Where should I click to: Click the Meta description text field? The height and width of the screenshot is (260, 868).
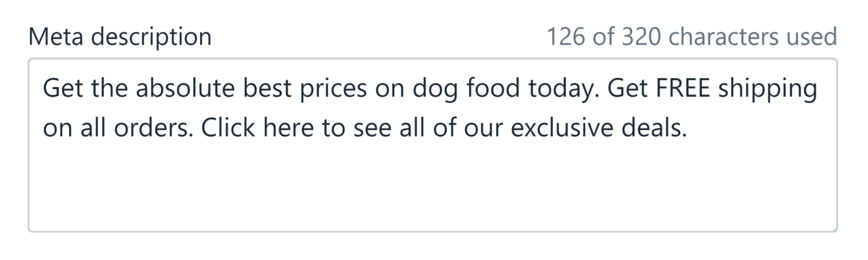click(x=433, y=145)
